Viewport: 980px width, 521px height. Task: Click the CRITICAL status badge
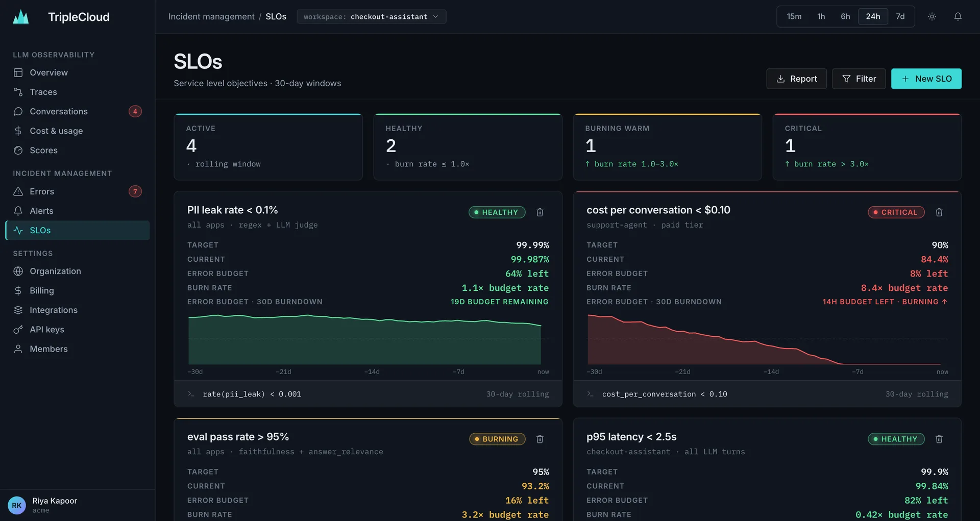point(896,212)
